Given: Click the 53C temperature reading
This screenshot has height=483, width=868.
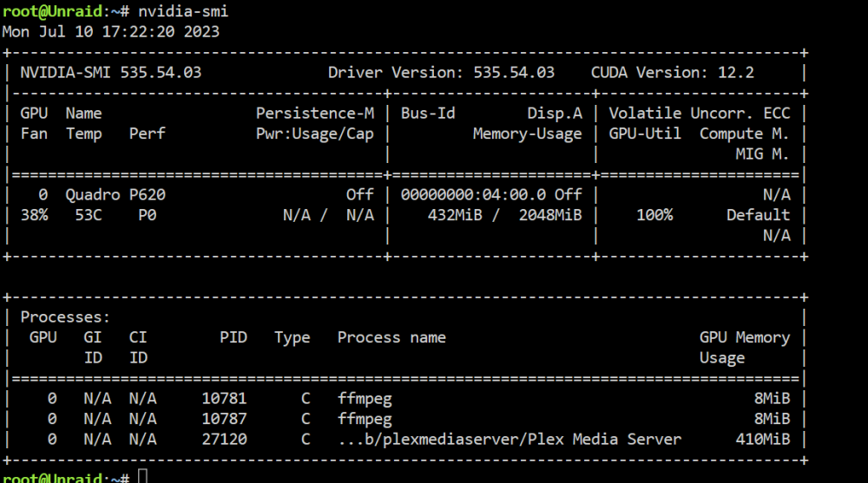Looking at the screenshot, I should [89, 215].
